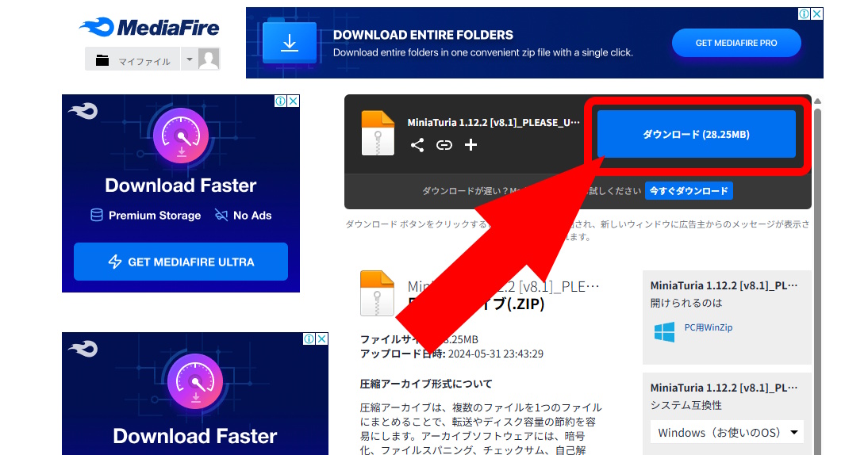Screen dimensions: 868x455
Task: Copy link using the chain icon
Action: [x=444, y=145]
